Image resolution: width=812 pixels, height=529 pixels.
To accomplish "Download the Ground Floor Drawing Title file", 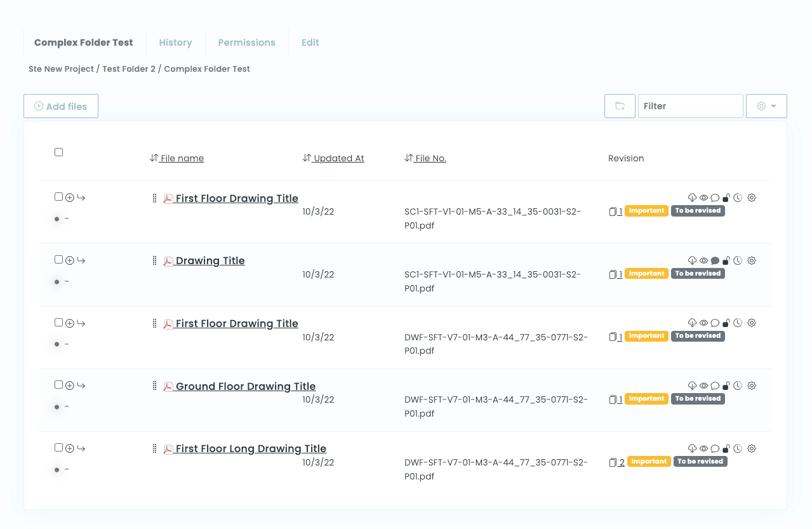I will click(x=693, y=386).
